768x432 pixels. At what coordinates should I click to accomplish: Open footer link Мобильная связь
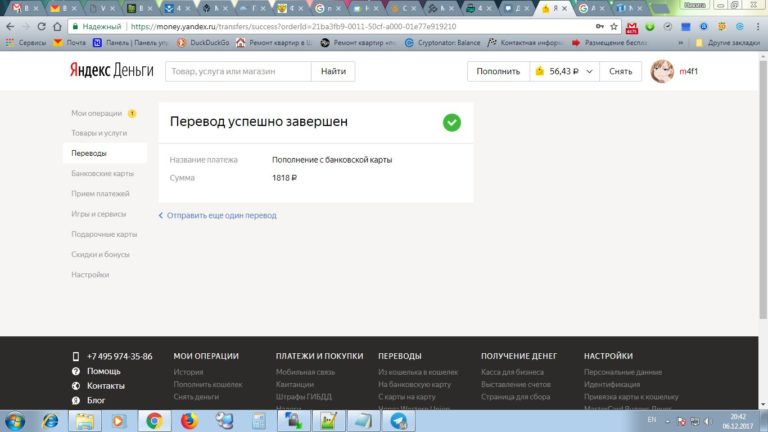tap(305, 372)
